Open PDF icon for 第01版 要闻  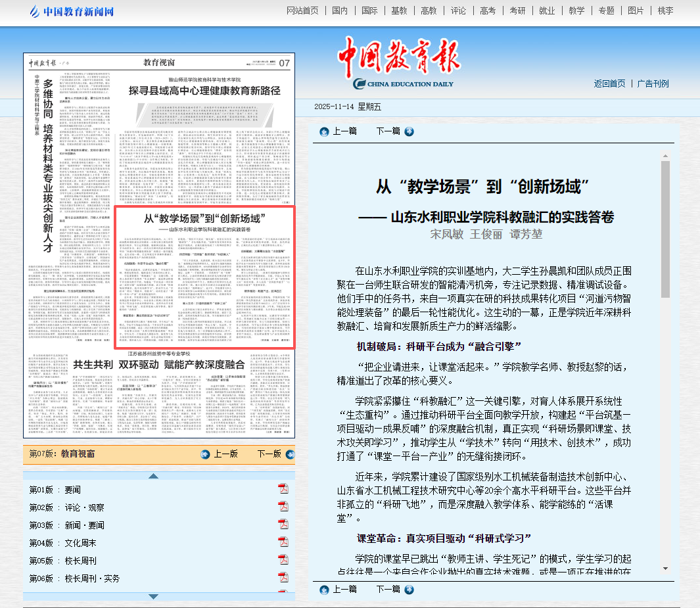(283, 490)
